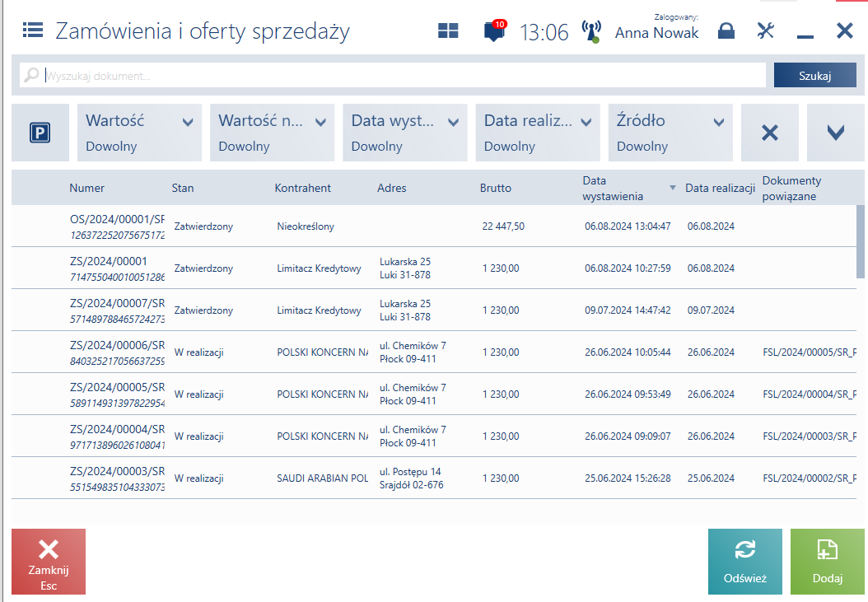The height and width of the screenshot is (602, 868).
Task: Open the Data realizacji filter dropdown
Action: pos(538,133)
